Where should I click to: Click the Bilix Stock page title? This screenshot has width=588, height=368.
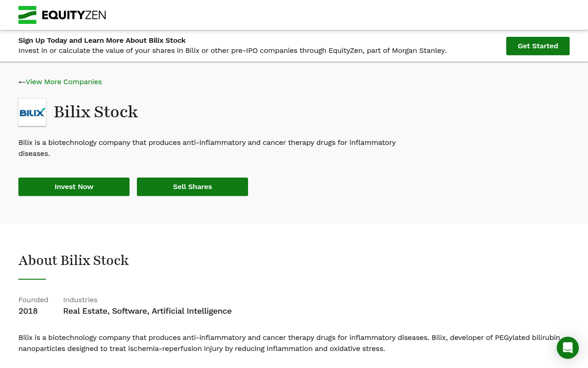[x=96, y=112]
